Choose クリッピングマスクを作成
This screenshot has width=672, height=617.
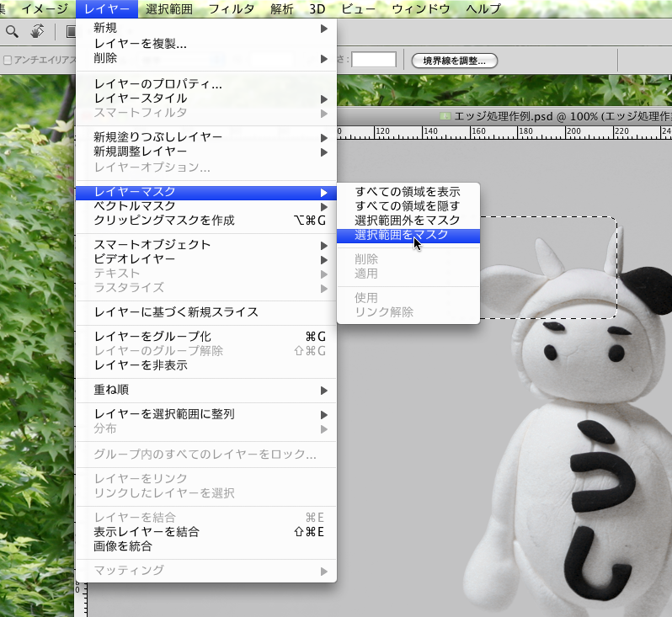coord(206,221)
